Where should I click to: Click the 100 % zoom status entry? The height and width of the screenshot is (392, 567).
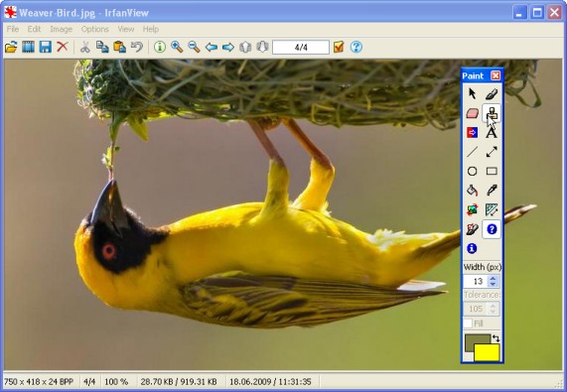116,382
